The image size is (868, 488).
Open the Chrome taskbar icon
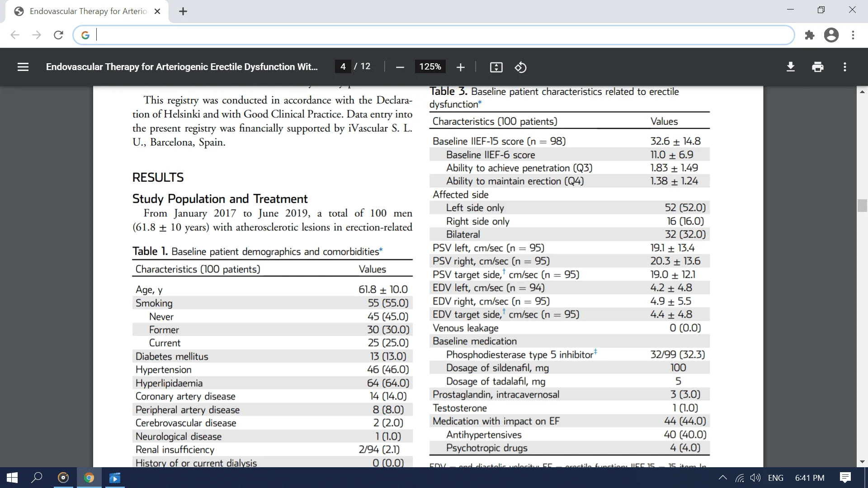click(89, 478)
